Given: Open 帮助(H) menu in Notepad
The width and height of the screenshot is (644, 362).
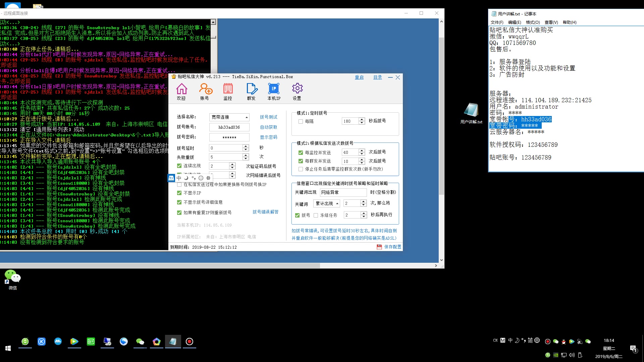Looking at the screenshot, I should point(570,22).
